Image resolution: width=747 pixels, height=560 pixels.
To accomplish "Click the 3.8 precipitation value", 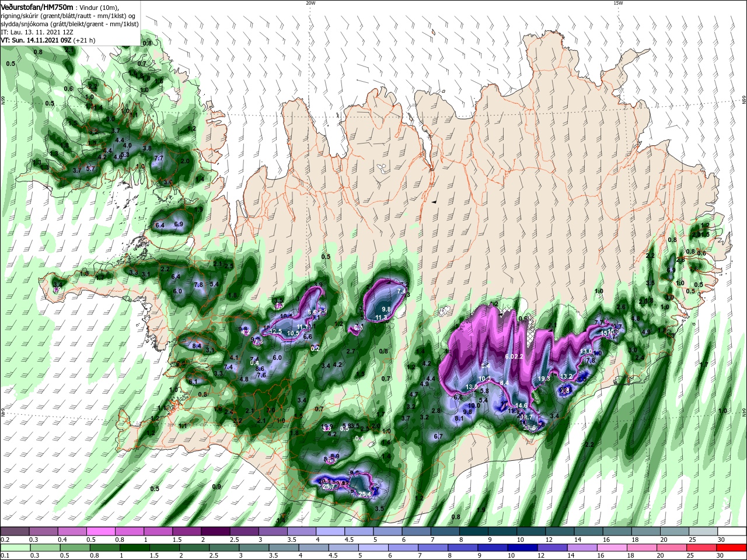I will (147, 148).
